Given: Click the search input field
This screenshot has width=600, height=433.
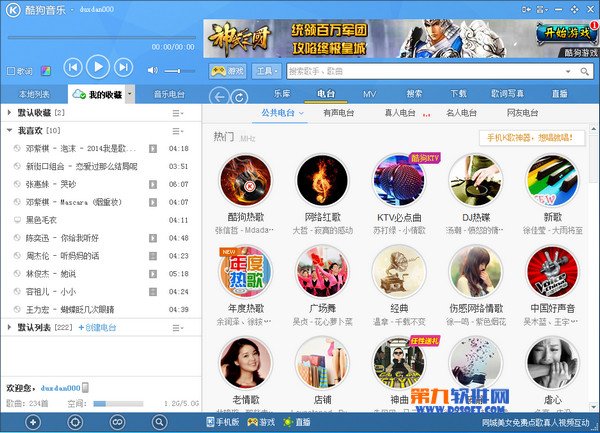Looking at the screenshot, I should [x=425, y=71].
